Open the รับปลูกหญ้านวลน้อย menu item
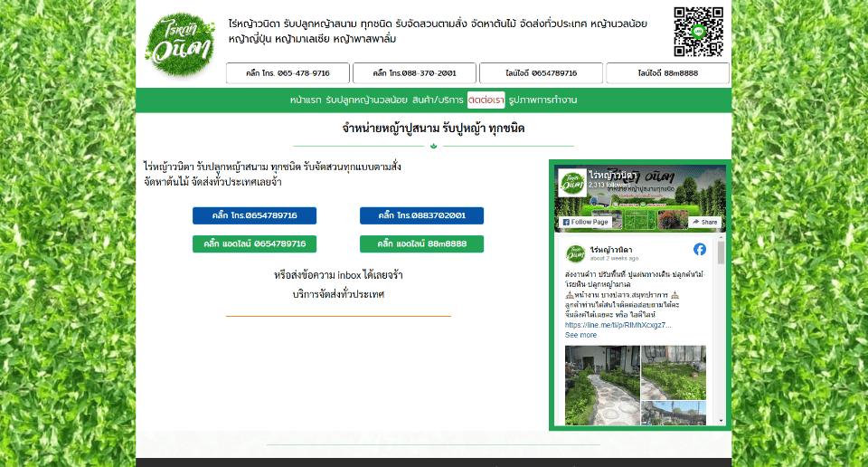This screenshot has width=868, height=467. click(366, 100)
